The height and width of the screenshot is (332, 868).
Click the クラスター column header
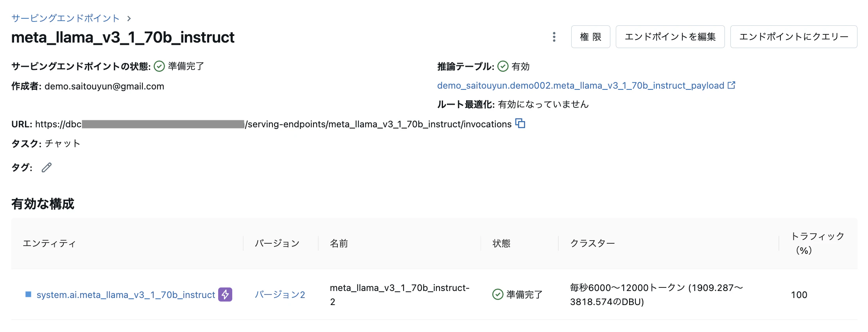pyautogui.click(x=592, y=243)
